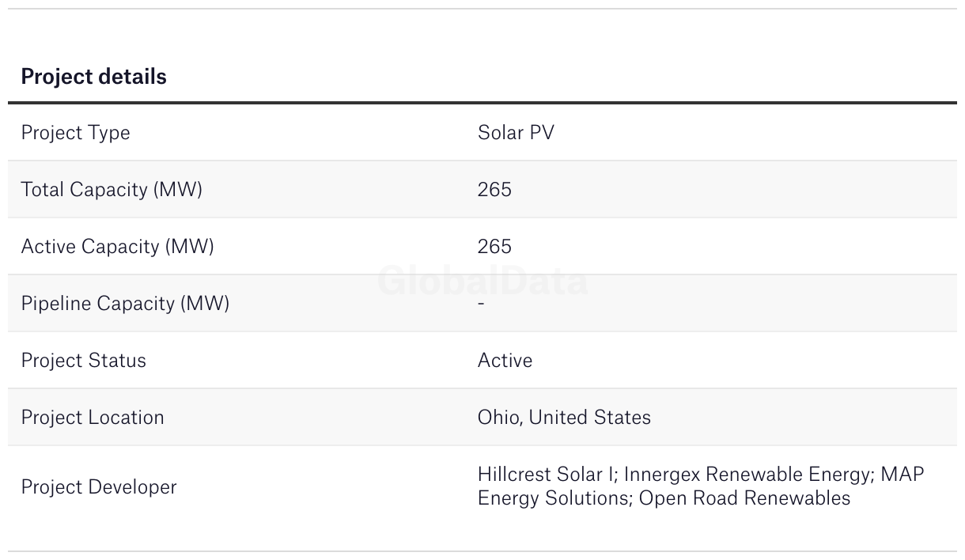Click Hillcrest Solar I developer name
This screenshot has width=965, height=560.
[546, 475]
